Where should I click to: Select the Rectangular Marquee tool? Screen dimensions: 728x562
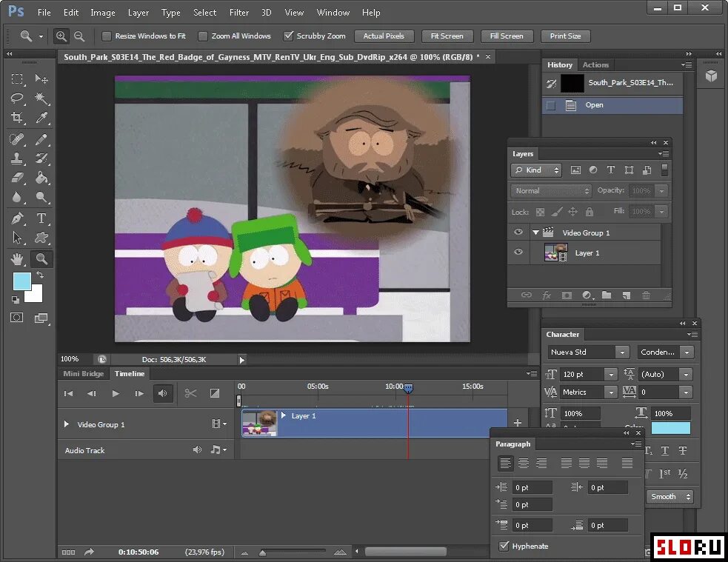click(x=17, y=79)
